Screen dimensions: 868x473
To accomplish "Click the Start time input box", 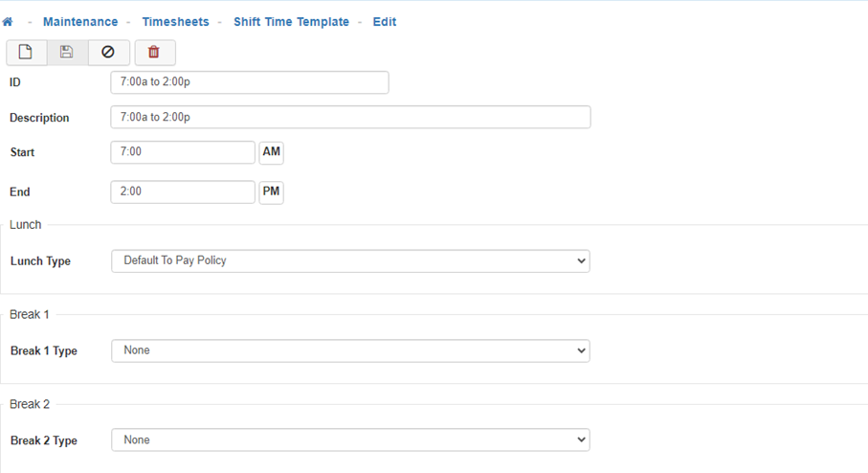I will 183,152.
